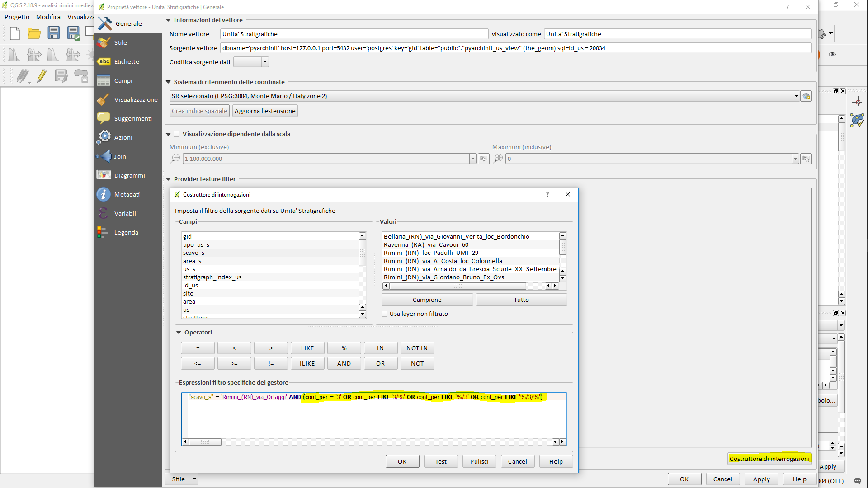
Task: Click Aggiorna l'estensione button
Action: tap(265, 111)
